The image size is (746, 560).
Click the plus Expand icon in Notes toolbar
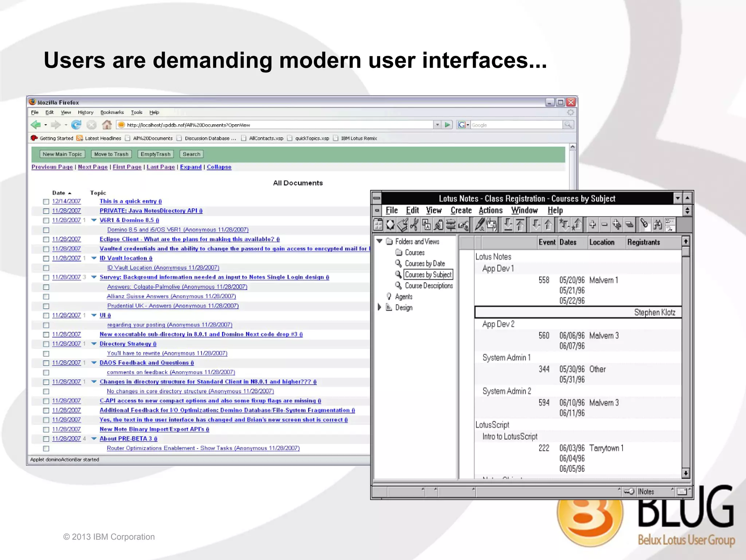(593, 225)
